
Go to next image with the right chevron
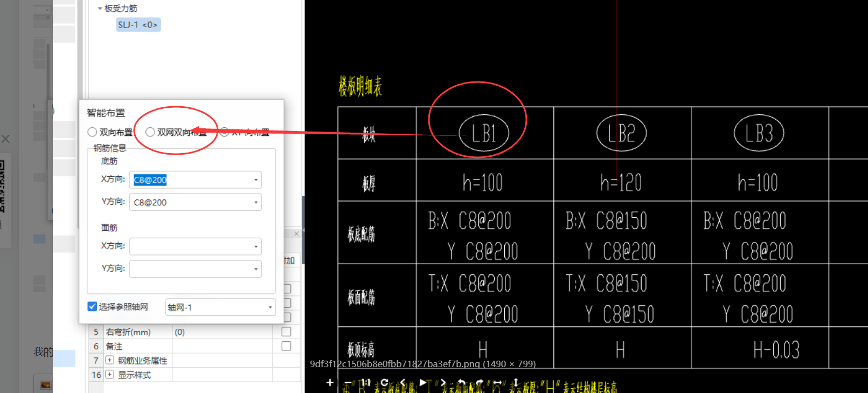[443, 382]
